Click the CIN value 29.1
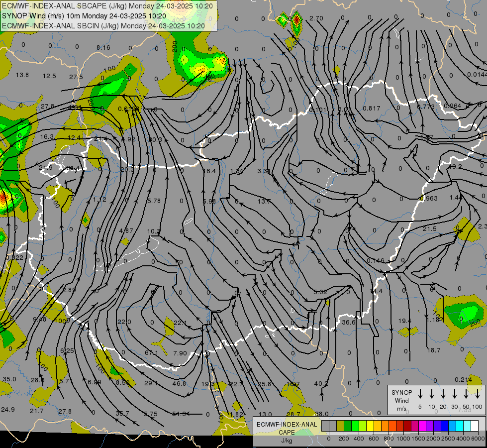This screenshot has width=487, height=448. click(x=151, y=383)
